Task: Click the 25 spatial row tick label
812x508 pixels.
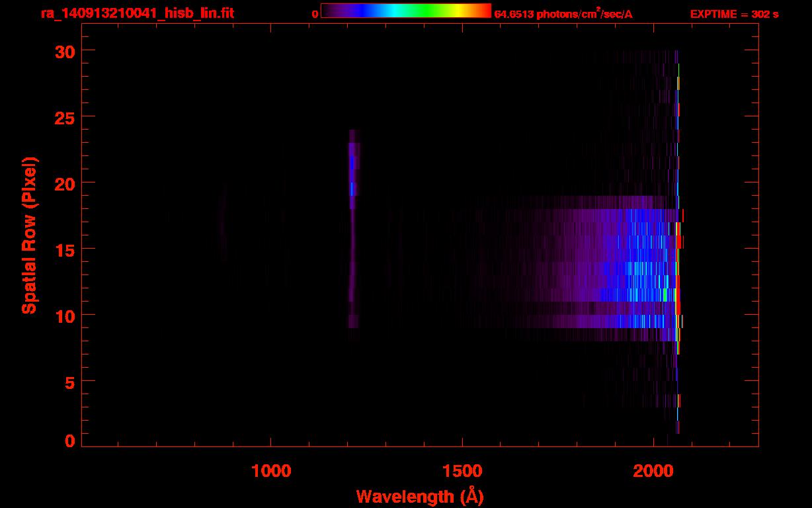Action: 65,117
